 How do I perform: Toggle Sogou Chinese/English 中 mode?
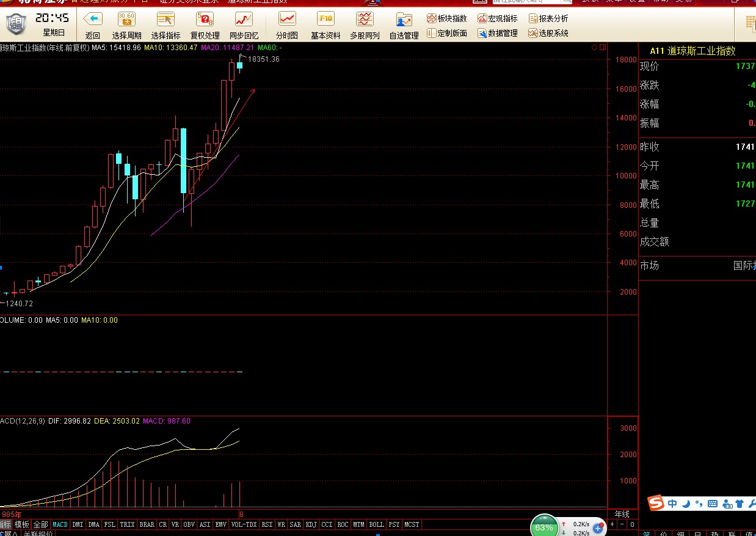(672, 504)
